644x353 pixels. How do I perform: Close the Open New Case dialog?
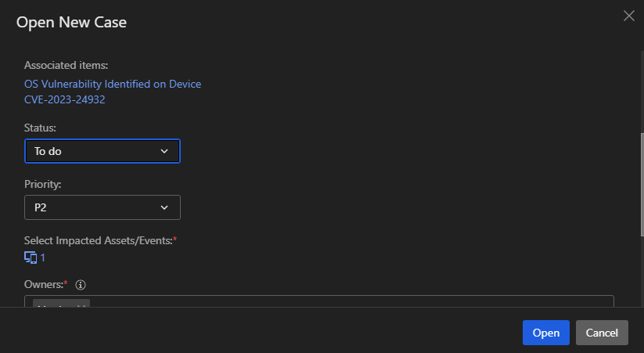pyautogui.click(x=628, y=16)
